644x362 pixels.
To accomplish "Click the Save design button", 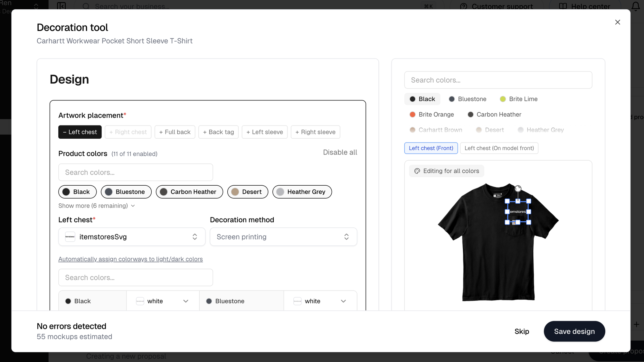I will pyautogui.click(x=574, y=331).
